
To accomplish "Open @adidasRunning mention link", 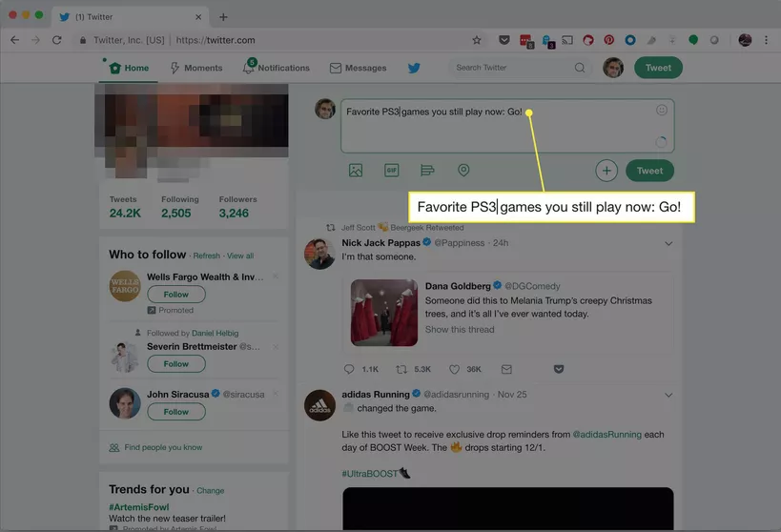I will tap(607, 435).
